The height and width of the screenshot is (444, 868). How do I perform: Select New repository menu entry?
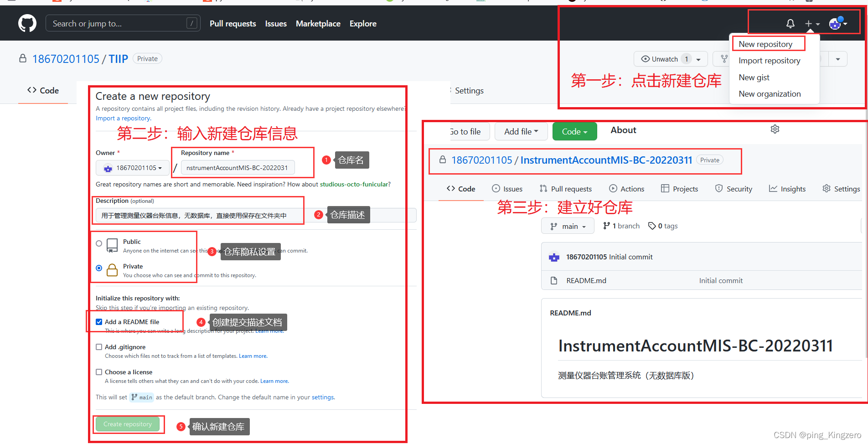(x=765, y=44)
